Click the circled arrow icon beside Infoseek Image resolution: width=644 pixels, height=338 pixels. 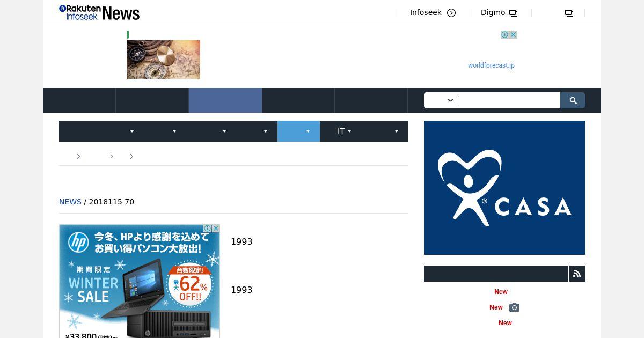click(451, 13)
